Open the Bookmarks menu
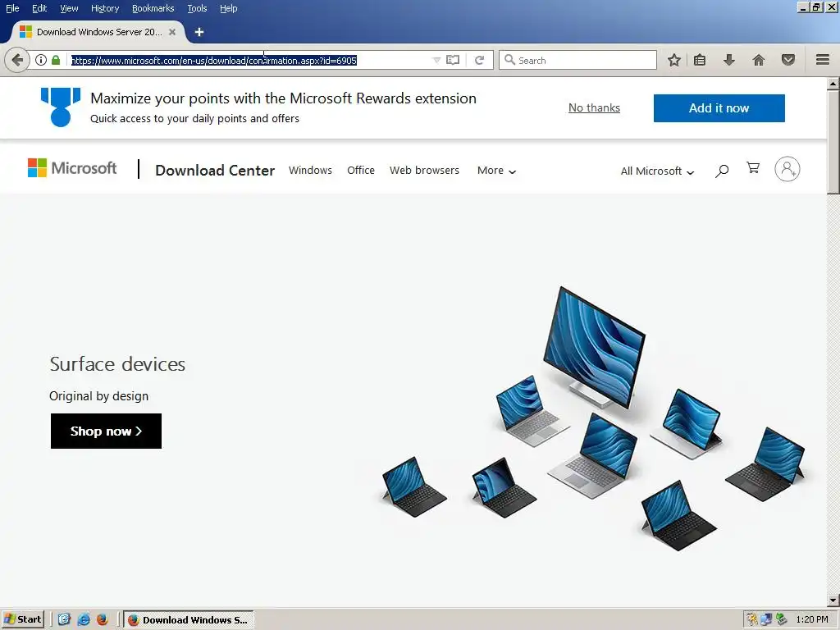Screen dimensions: 840x630 [153, 8]
